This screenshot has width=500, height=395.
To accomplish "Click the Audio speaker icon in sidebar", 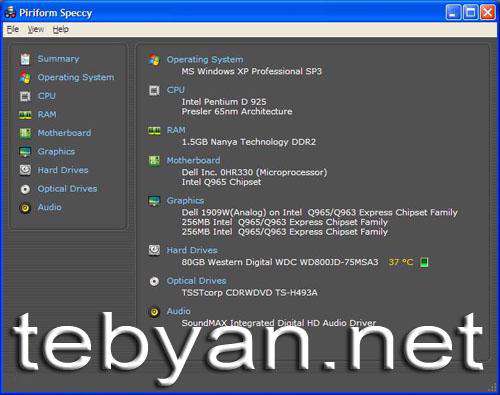I will [x=25, y=208].
